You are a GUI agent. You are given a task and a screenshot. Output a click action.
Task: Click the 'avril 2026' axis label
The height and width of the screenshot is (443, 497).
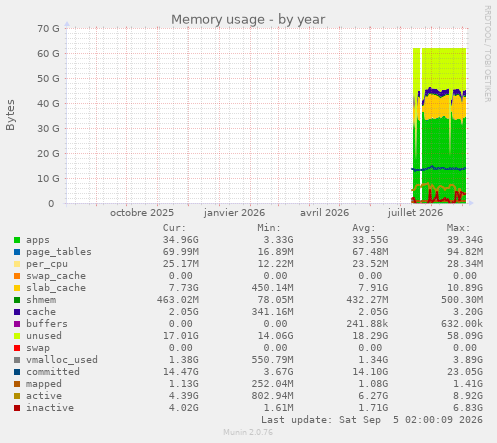pos(324,213)
